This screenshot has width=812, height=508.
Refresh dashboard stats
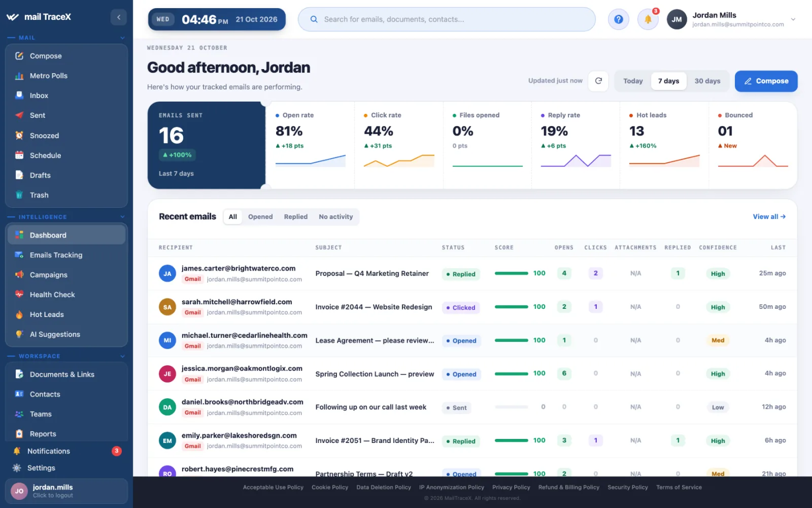coord(598,81)
